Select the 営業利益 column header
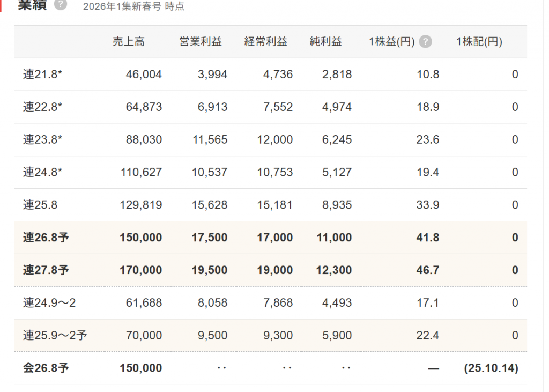549x392 pixels. coord(201,42)
